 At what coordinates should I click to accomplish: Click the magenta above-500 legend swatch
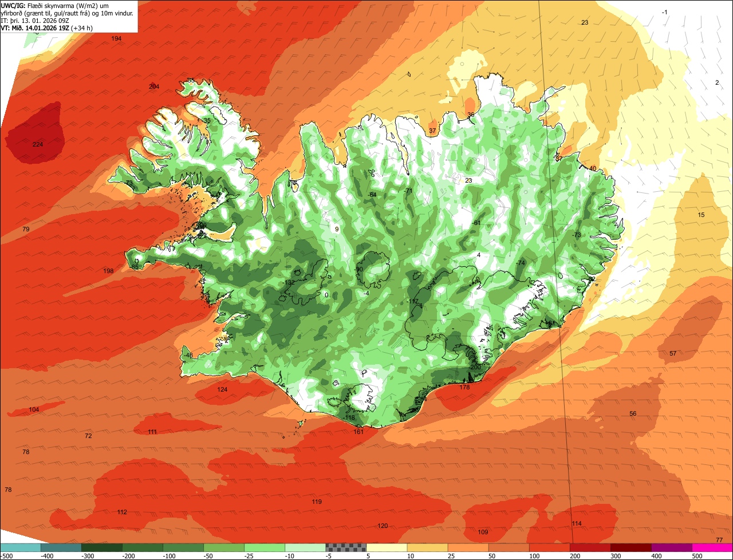[x=712, y=547]
